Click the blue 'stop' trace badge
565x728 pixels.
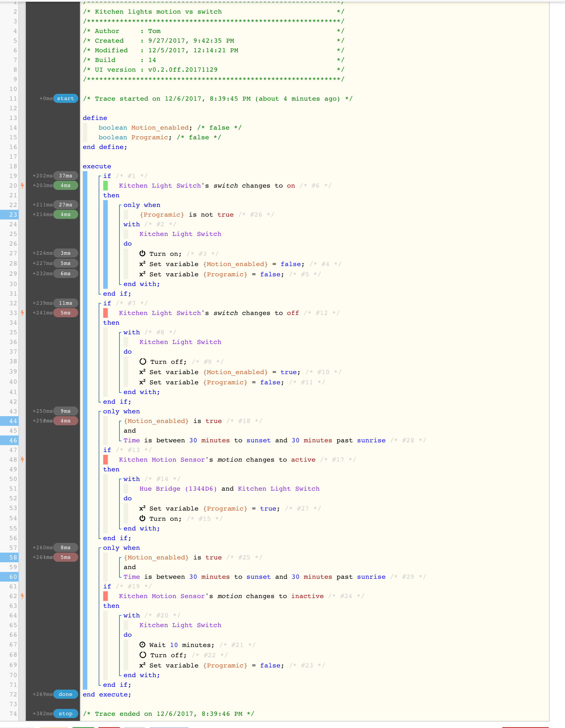click(x=66, y=714)
